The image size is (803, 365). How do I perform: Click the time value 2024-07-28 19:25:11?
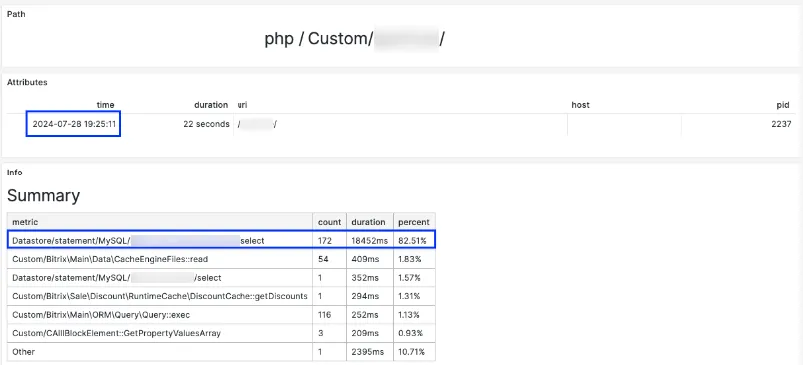tap(73, 124)
